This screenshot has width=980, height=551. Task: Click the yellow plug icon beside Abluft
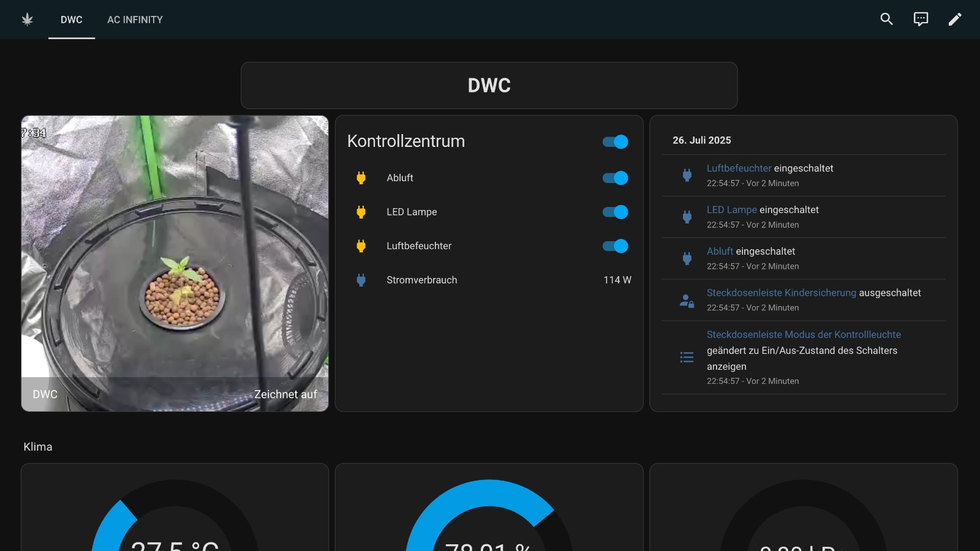(x=361, y=178)
